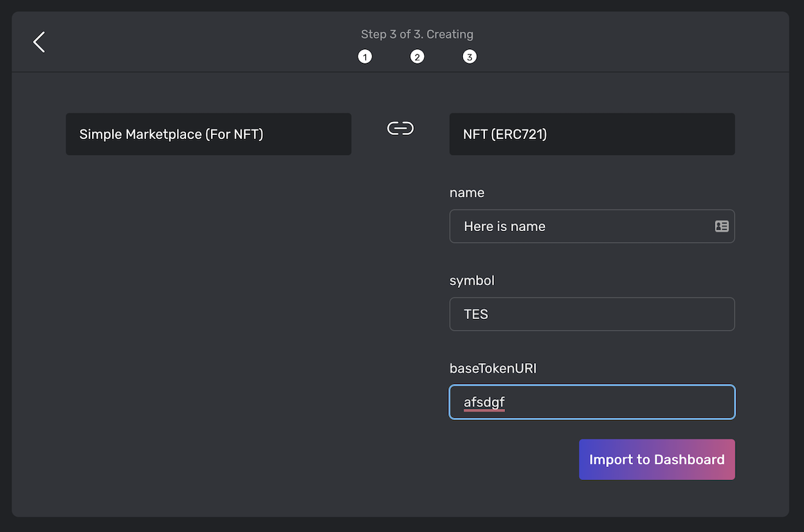Click the 'symbol' field label
This screenshot has width=804, height=532.
[x=473, y=280]
